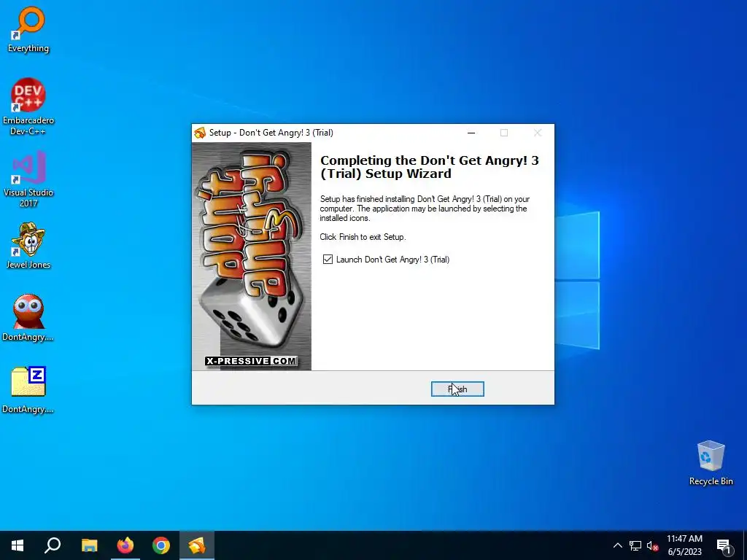Screen dimensions: 747x560
Task: Open the clock showing 11:47 AM
Action: tap(684, 545)
